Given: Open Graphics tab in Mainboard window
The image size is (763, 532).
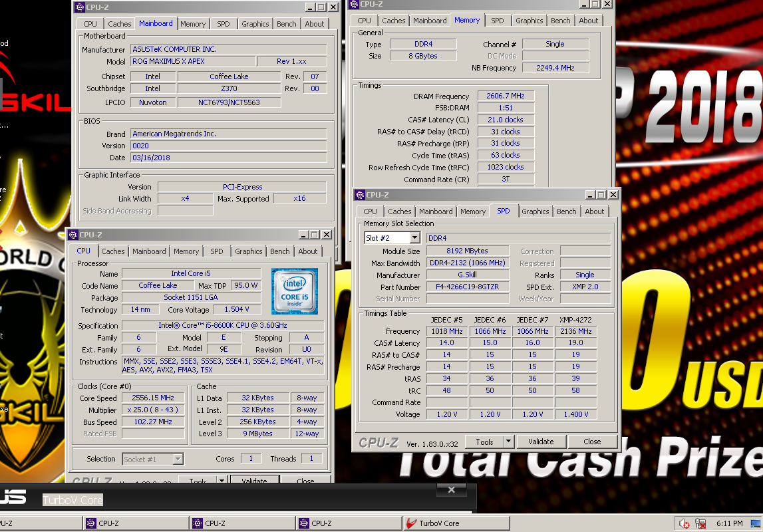Looking at the screenshot, I should (255, 24).
